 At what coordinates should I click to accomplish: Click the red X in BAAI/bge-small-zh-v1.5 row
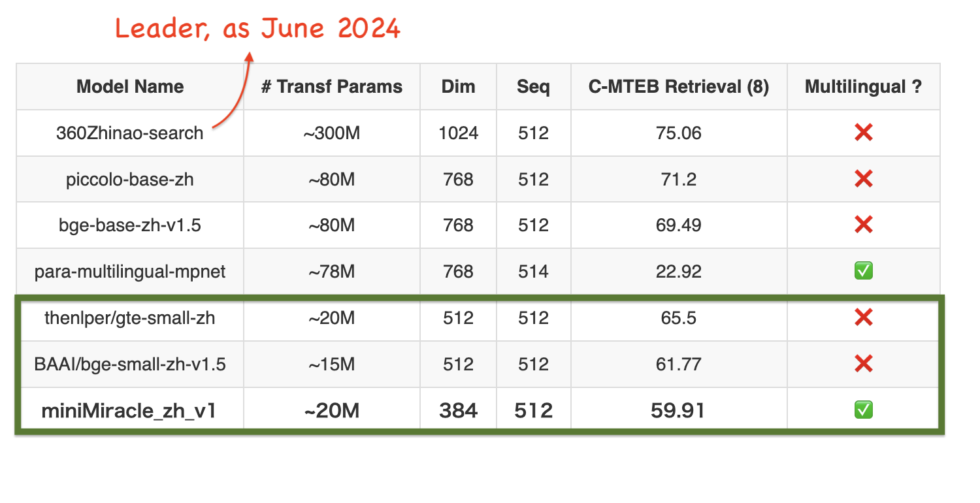click(x=863, y=364)
